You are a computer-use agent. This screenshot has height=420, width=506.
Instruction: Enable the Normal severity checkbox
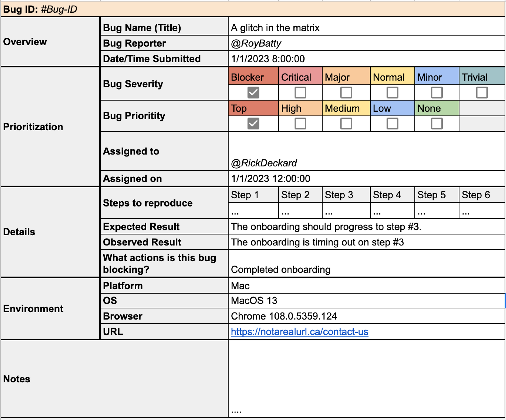tap(392, 92)
